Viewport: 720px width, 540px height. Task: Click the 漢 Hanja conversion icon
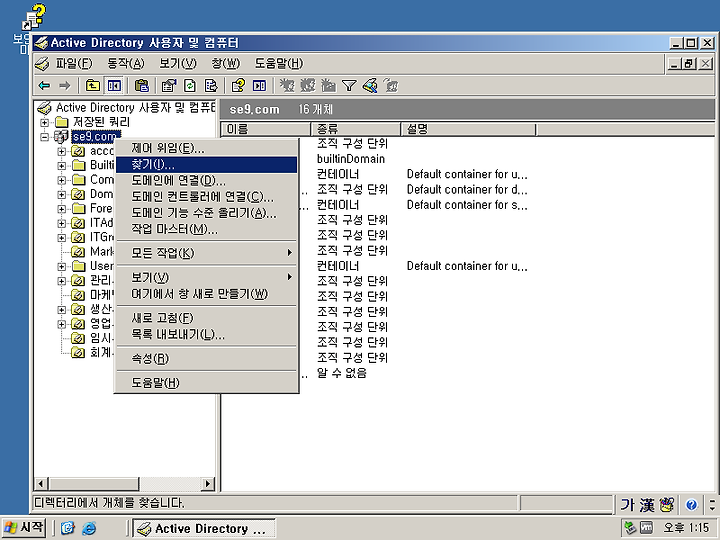coord(647,505)
